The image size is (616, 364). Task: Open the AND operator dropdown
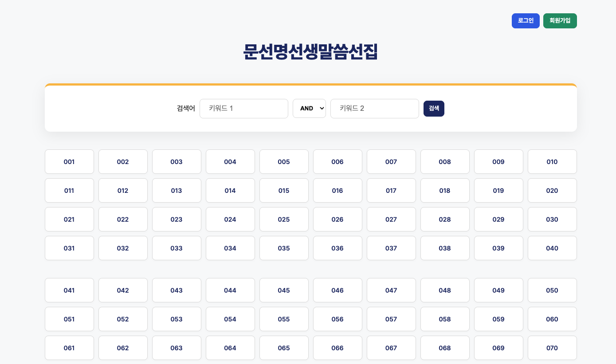(309, 109)
